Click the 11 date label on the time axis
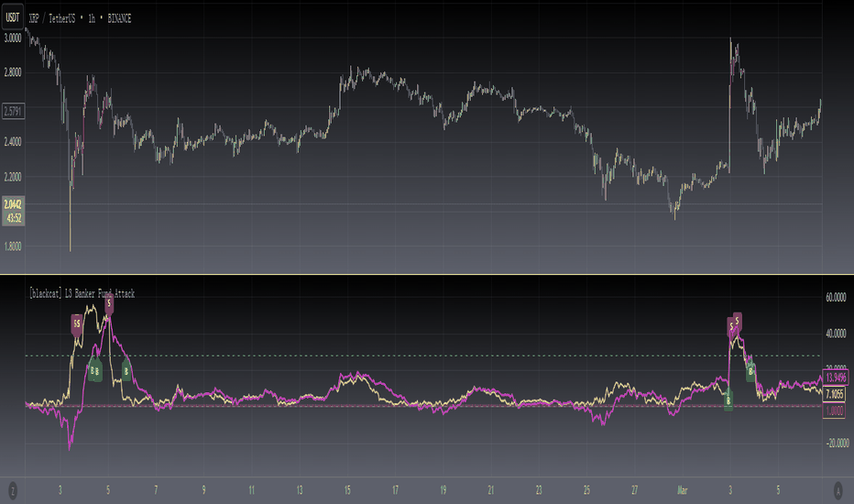Viewport: 854px width, 504px height. (x=252, y=490)
